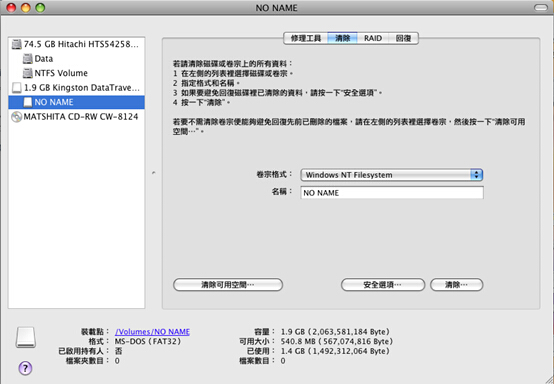Viewport: 554px width, 384px height.
Task: Click the MS-DOS (FAT32) format value
Action: (148, 342)
